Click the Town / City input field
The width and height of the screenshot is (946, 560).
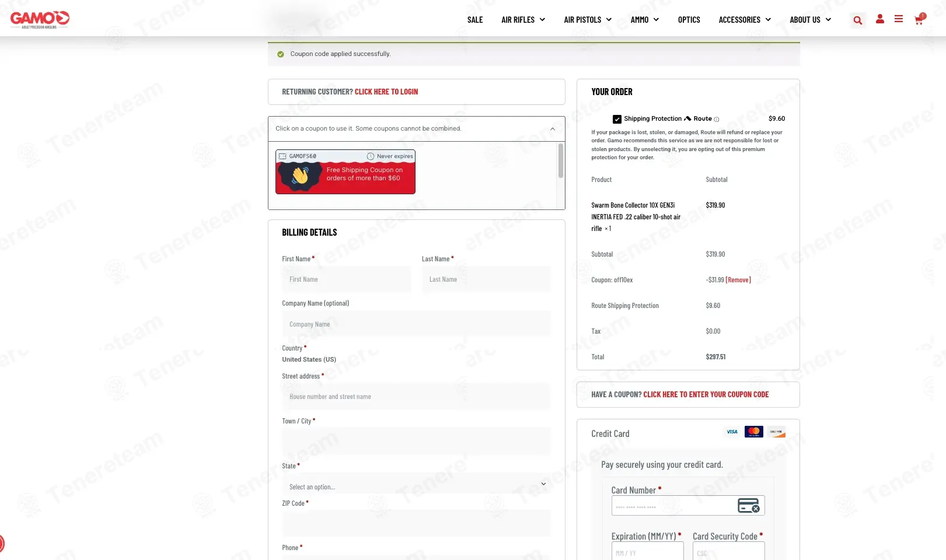[416, 442]
